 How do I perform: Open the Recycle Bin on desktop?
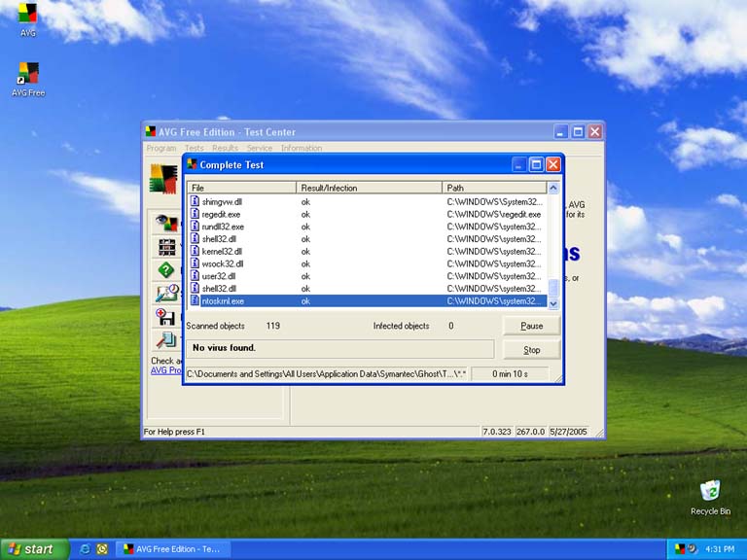pyautogui.click(x=710, y=492)
